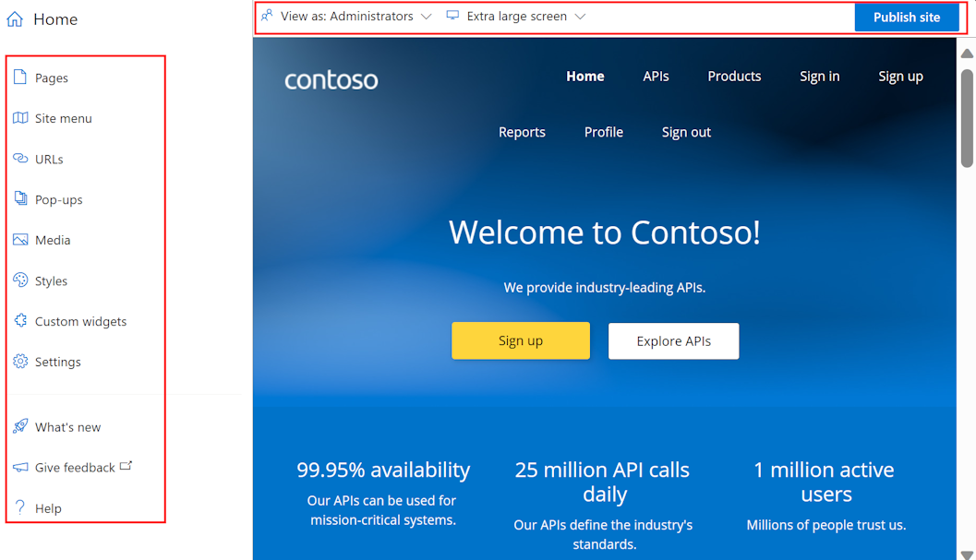This screenshot has height=560, width=976.
Task: Expand the View as: Administrators dropdown
Action: (x=346, y=17)
